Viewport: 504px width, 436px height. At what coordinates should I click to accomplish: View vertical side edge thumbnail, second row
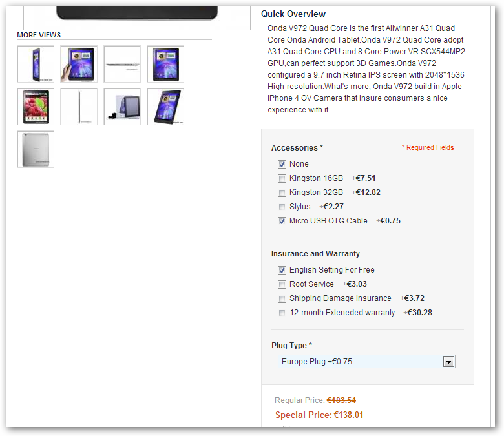point(79,107)
